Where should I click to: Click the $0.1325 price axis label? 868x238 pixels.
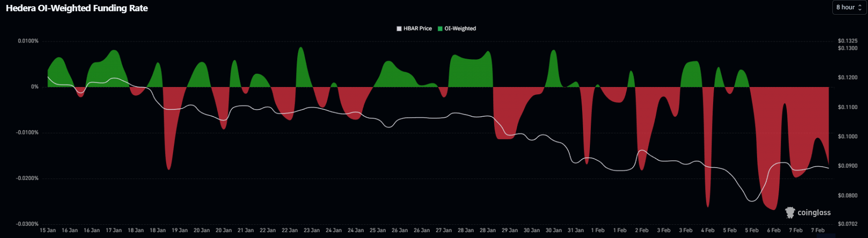pyautogui.click(x=847, y=41)
